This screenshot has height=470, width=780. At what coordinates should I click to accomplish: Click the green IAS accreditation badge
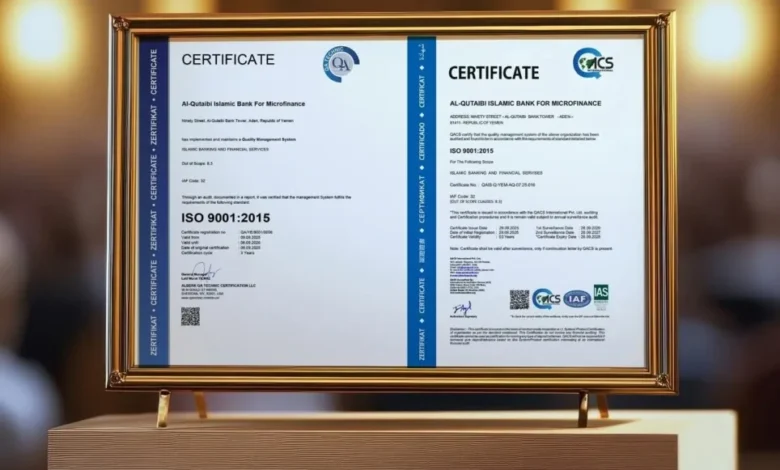click(x=601, y=295)
